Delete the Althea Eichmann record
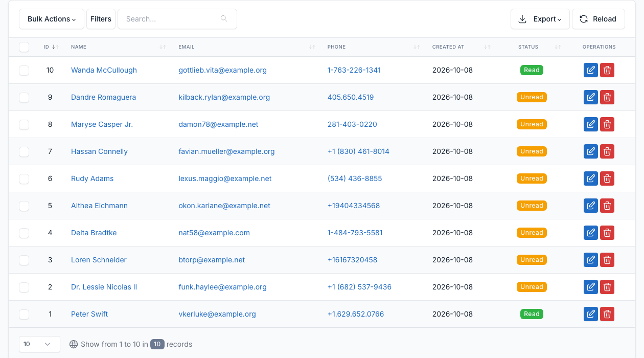The height and width of the screenshot is (358, 644). (607, 206)
